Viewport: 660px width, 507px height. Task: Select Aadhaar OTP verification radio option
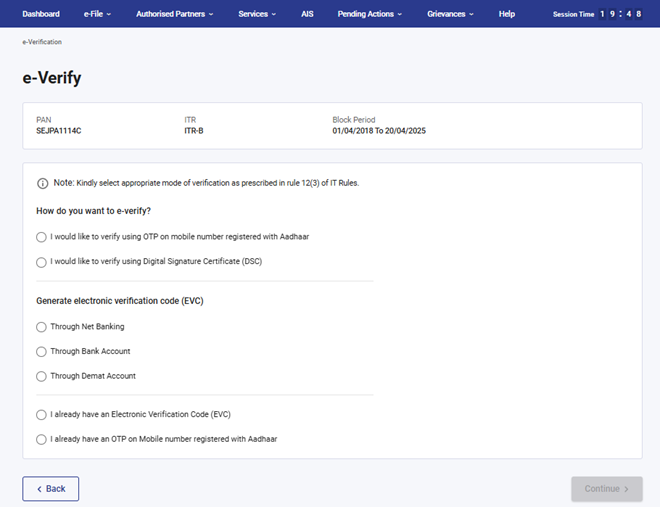pos(41,237)
